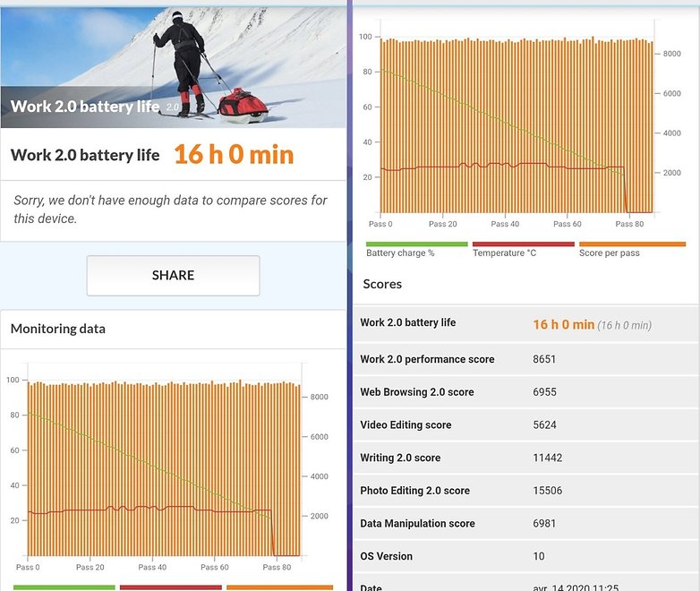Click the orange 16 h 0 min result
The height and width of the screenshot is (591, 700).
[234, 155]
